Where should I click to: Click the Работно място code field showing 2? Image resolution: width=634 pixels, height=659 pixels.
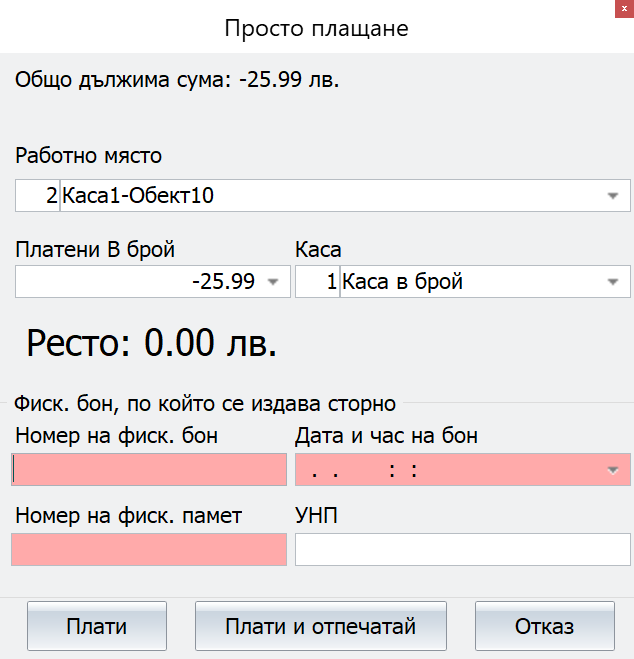[38, 196]
